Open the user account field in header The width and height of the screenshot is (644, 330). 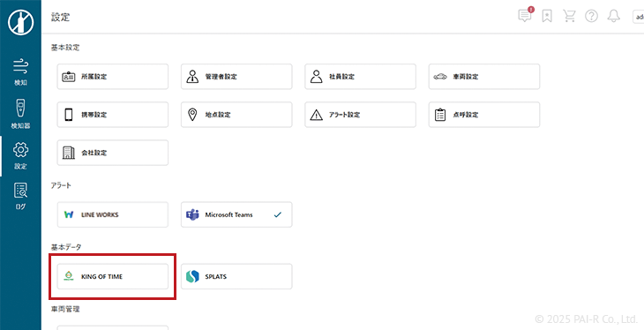point(638,17)
